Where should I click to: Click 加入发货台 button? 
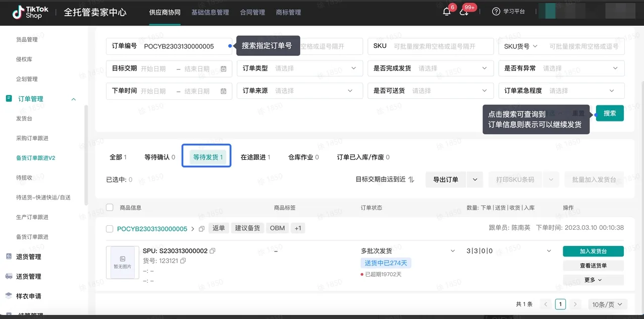coord(593,251)
